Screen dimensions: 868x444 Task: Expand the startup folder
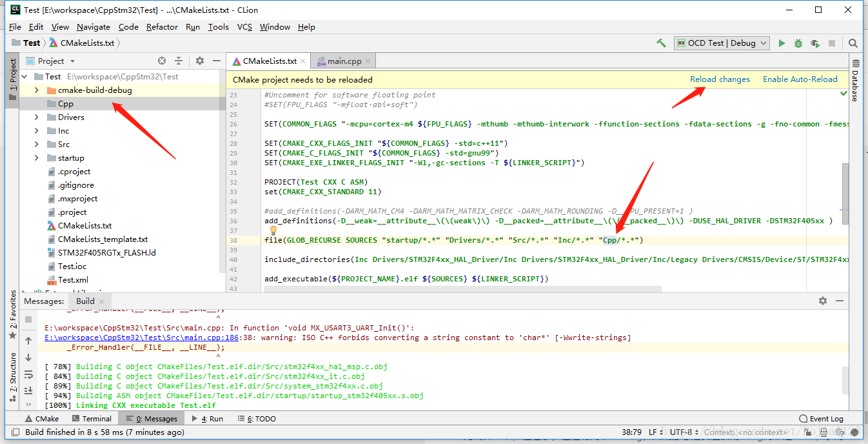coord(36,158)
